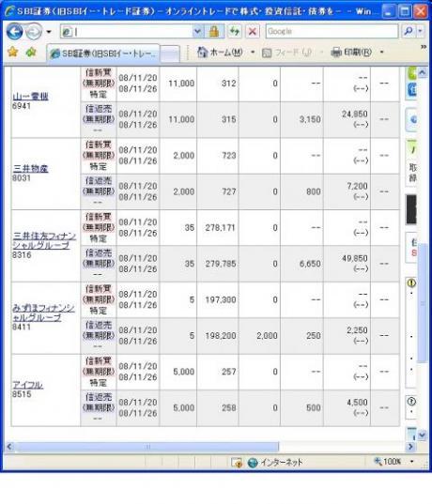
Task: Open the Favorites Center star
Action: (x=13, y=52)
